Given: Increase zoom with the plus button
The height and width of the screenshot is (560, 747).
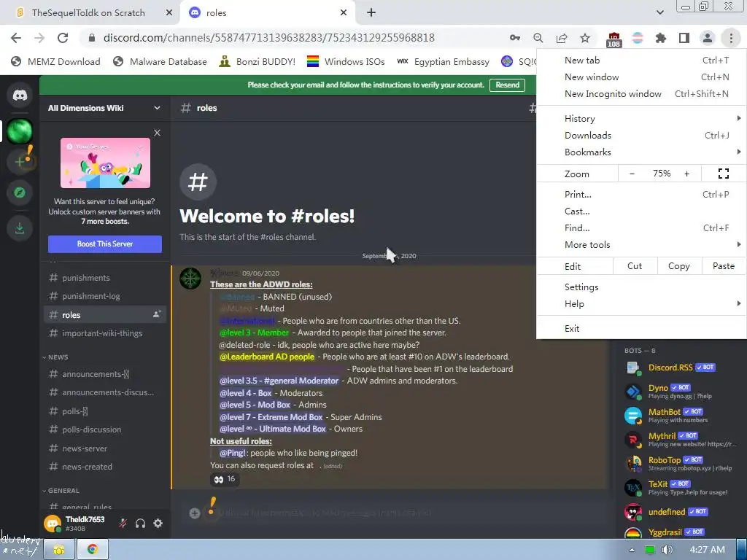Looking at the screenshot, I should pyautogui.click(x=686, y=174).
